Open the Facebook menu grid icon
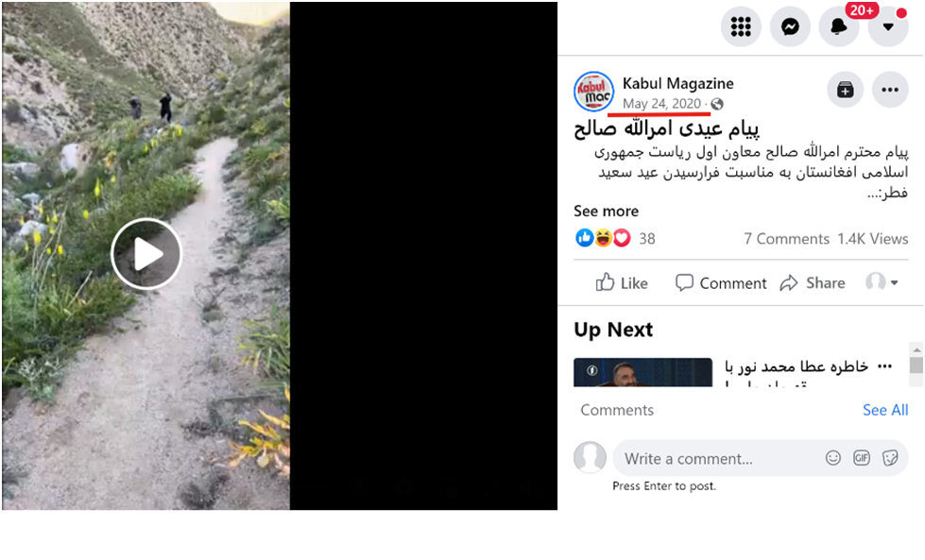 741,26
